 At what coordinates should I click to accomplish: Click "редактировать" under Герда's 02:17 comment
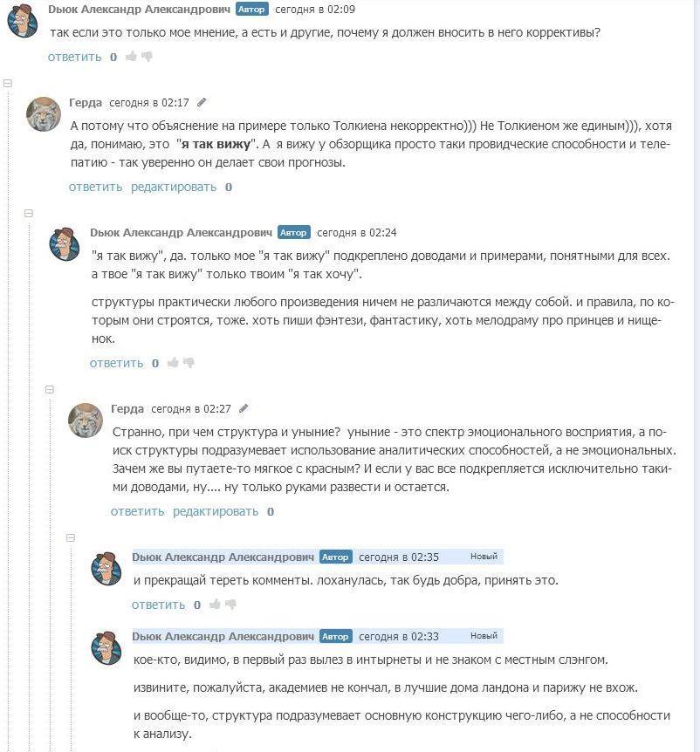click(x=173, y=187)
